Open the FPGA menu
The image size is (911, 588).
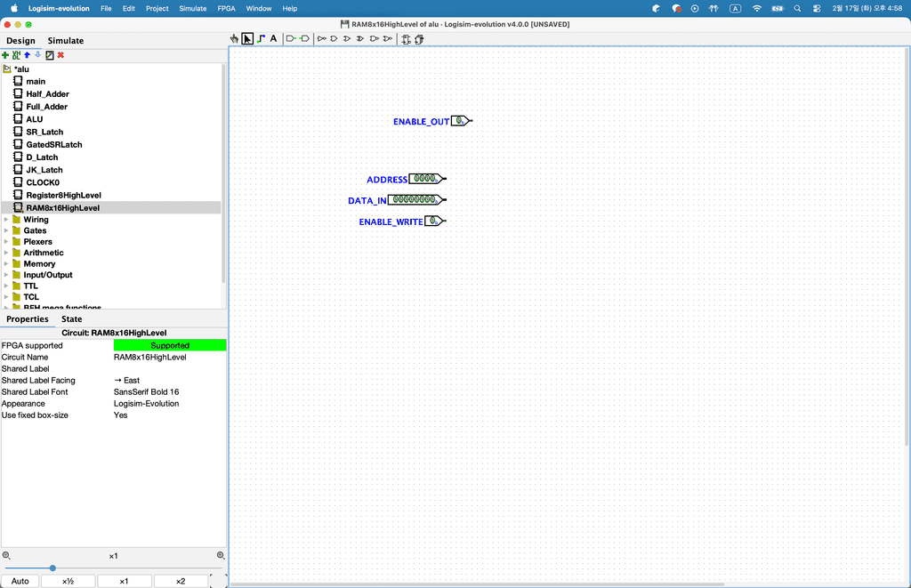click(226, 8)
